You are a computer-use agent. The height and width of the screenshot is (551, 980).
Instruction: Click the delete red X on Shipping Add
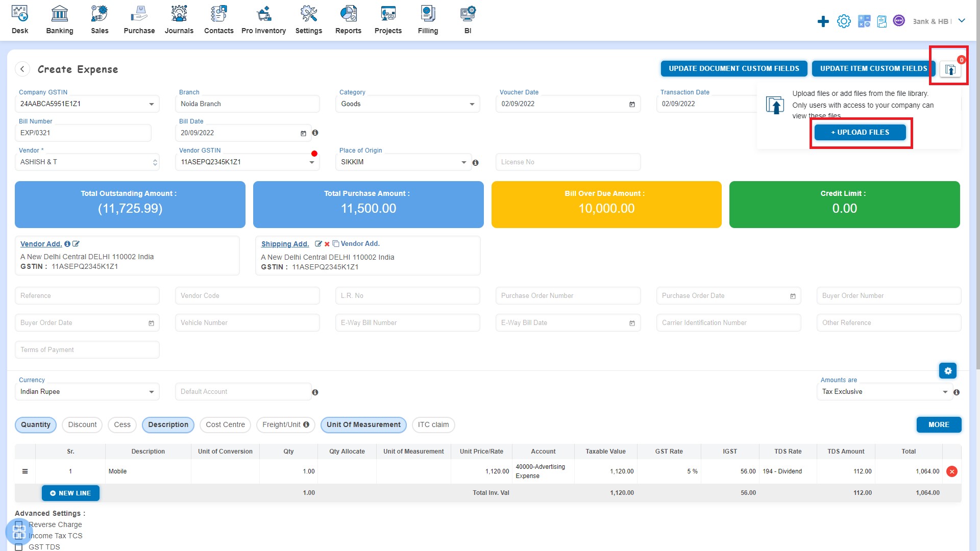click(327, 243)
